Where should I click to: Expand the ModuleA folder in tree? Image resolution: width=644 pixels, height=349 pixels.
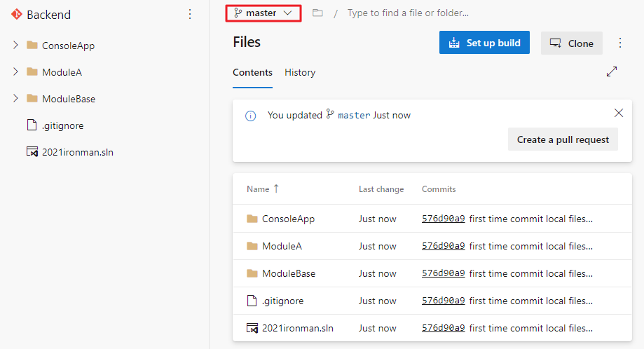click(15, 72)
